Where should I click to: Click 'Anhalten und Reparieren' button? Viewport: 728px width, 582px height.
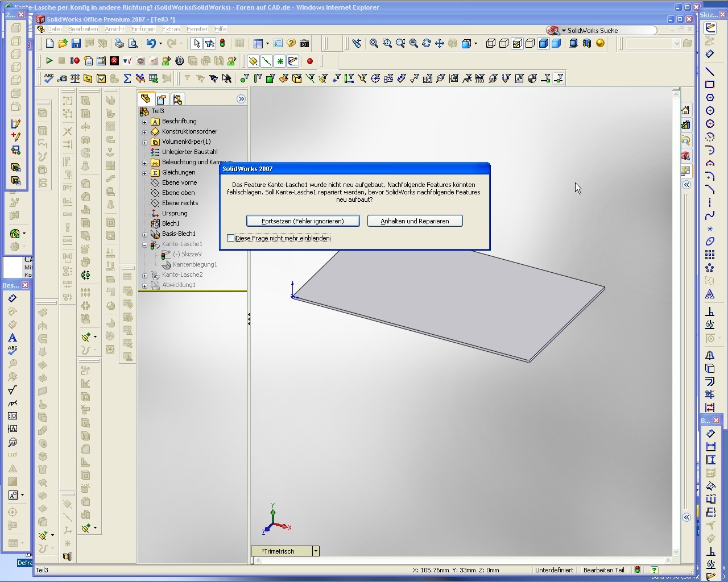(x=415, y=221)
